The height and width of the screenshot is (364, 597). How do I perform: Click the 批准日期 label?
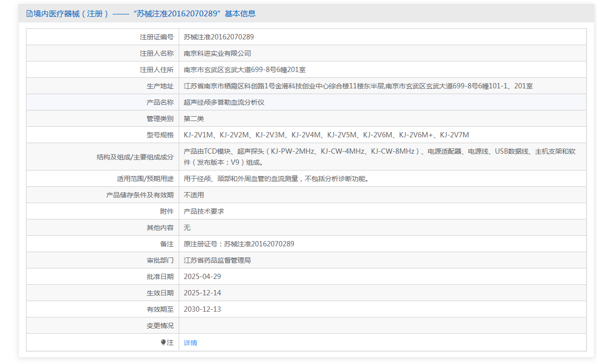[160, 277]
